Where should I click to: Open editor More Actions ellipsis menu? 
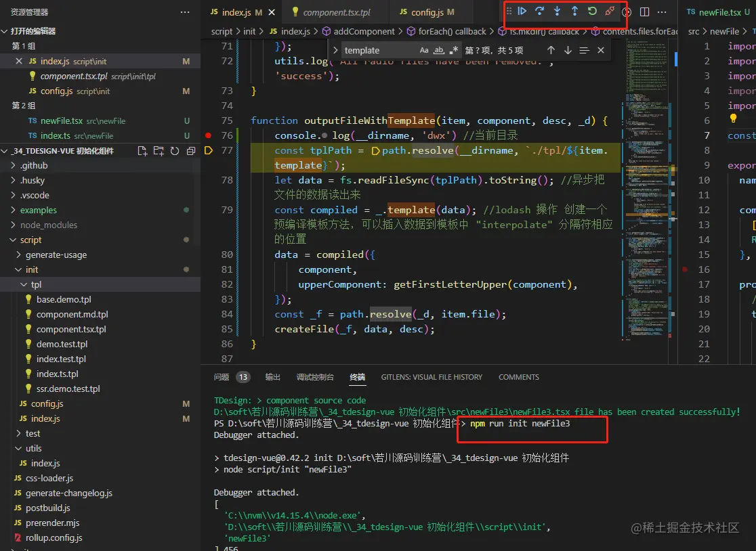[662, 12]
